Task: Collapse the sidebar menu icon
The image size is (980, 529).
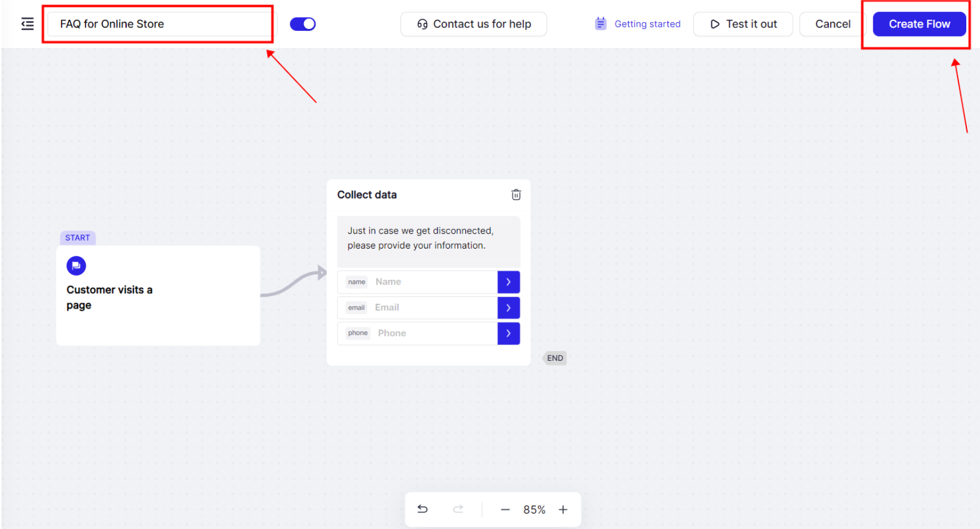Action: (27, 24)
